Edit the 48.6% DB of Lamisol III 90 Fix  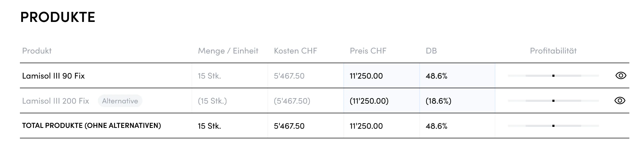click(457, 76)
